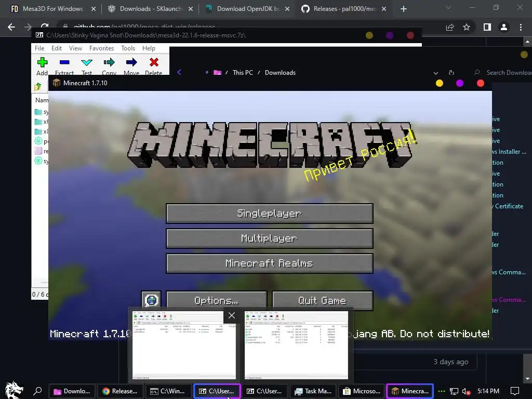Close the Releases pal1000 tab
This screenshot has height=399, width=532.
(x=384, y=9)
